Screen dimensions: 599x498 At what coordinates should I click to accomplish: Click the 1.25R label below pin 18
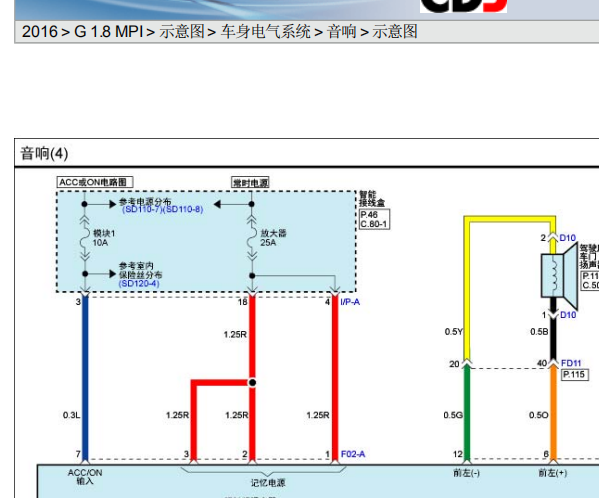click(235, 335)
